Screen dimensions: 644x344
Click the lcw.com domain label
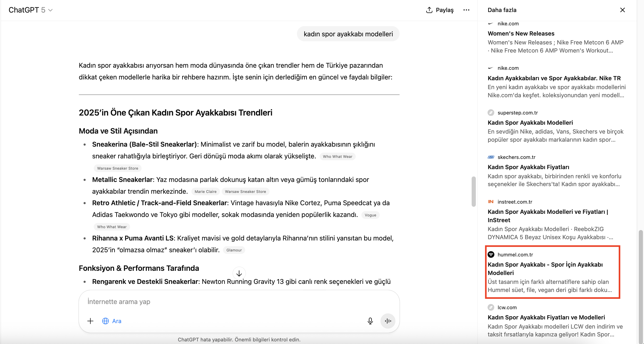tap(507, 307)
